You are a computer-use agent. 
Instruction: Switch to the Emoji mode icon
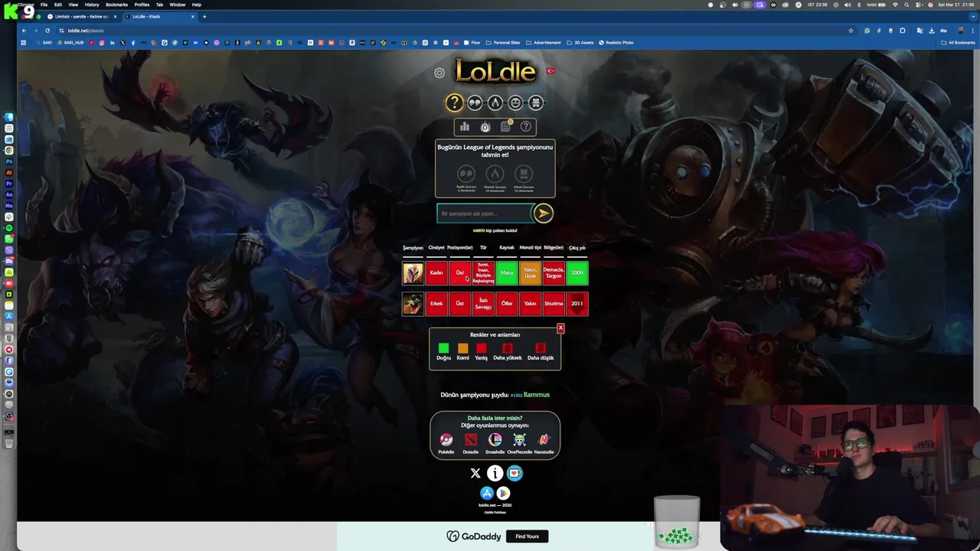click(x=515, y=103)
